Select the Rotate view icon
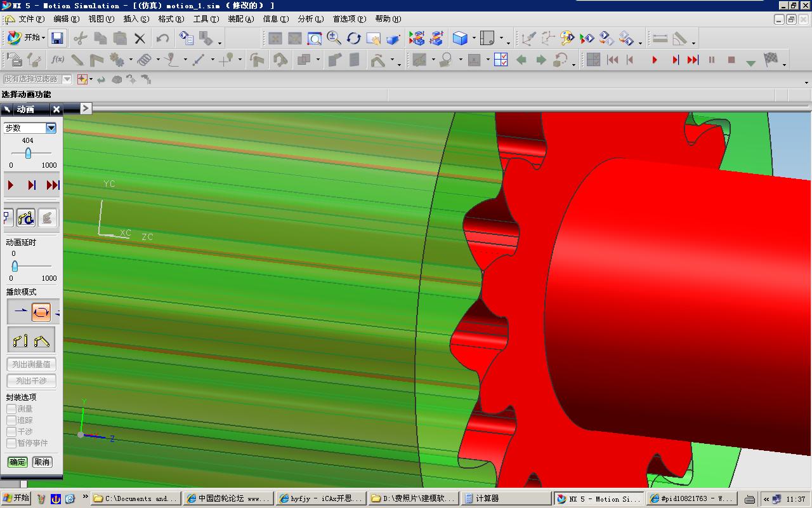This screenshot has width=812, height=508. [354, 39]
